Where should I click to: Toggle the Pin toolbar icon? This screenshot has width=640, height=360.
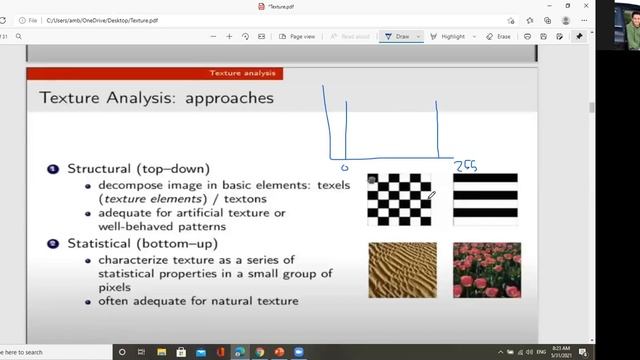(579, 36)
